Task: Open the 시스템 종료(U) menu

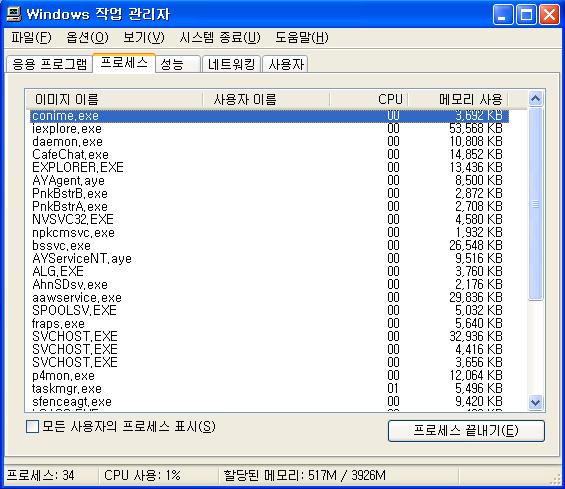Action: 220,37
